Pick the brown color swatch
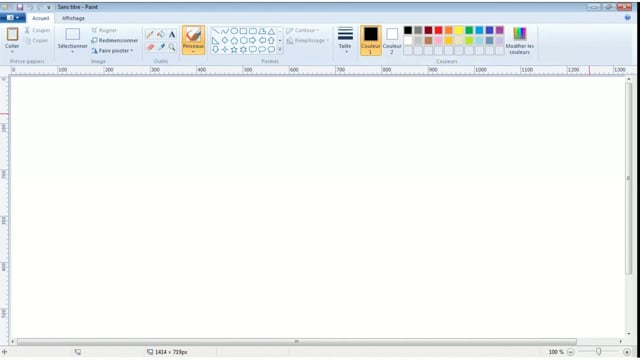640x360 pixels. pyautogui.click(x=428, y=40)
